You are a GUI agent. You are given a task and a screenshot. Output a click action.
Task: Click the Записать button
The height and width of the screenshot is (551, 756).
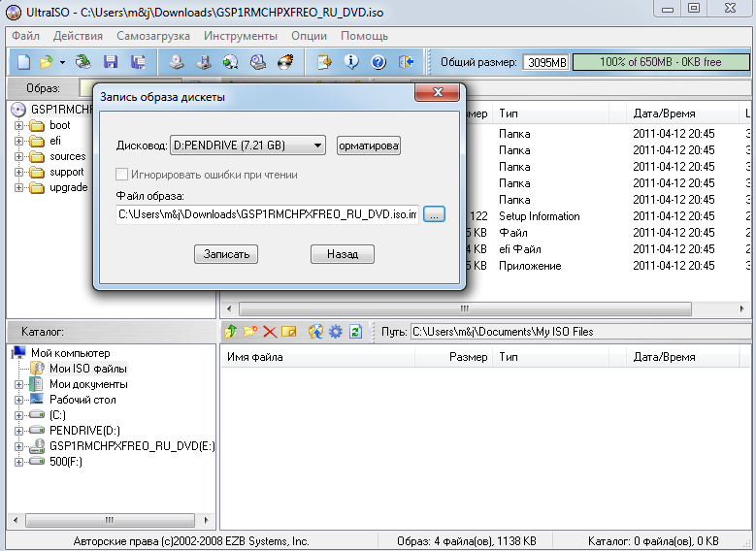coord(226,254)
